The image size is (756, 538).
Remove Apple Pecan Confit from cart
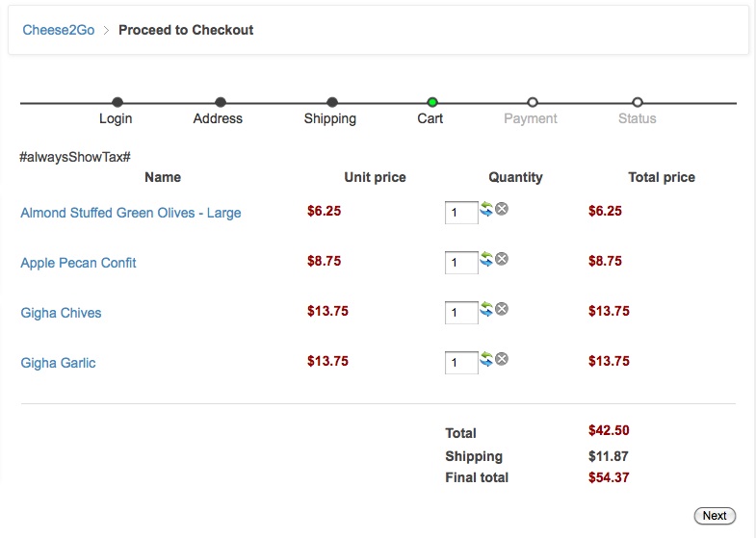point(502,259)
